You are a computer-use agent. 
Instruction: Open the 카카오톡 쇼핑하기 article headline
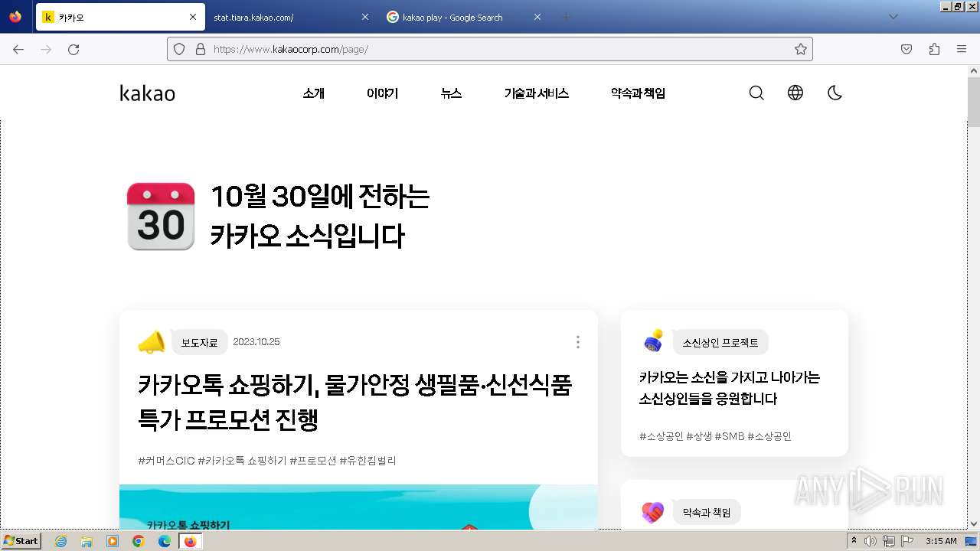tap(355, 402)
